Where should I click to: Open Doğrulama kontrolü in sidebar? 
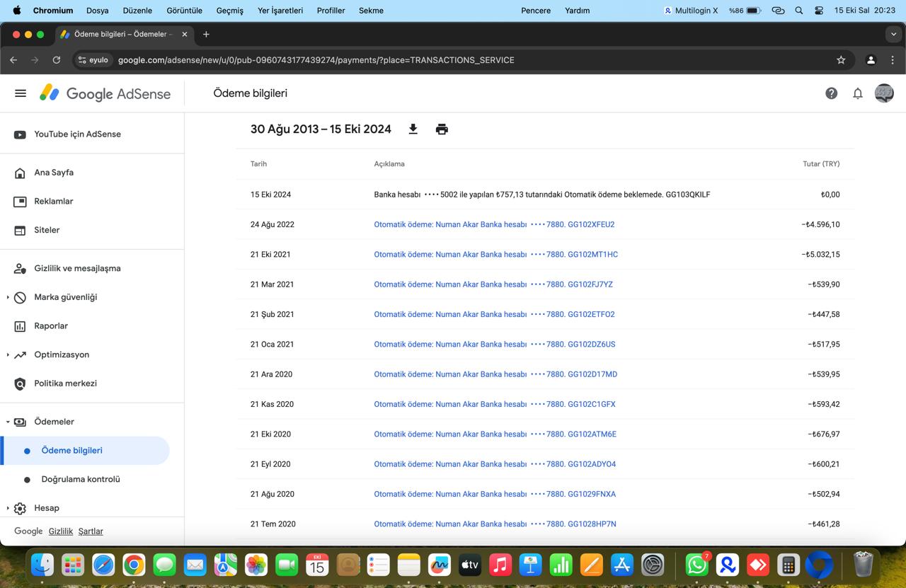click(x=81, y=479)
